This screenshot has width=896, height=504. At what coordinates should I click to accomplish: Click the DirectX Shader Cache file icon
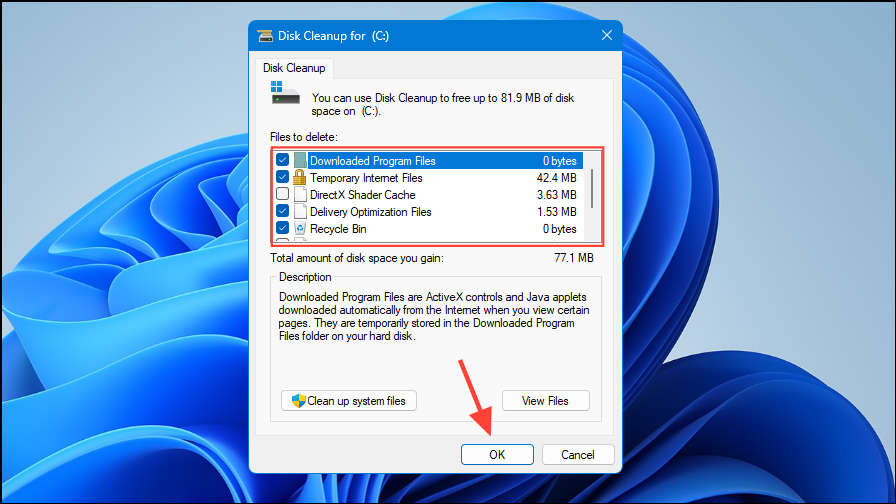click(x=300, y=195)
